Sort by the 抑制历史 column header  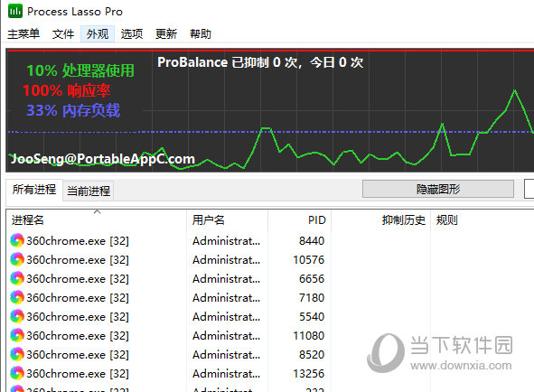tap(380, 220)
